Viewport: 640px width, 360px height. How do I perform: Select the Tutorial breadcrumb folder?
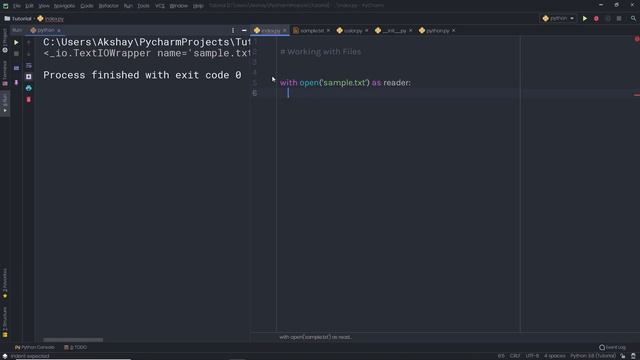click(18, 19)
